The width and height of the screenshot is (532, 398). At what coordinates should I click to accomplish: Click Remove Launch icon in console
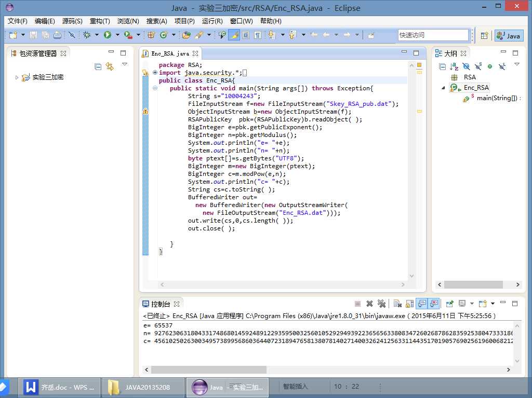(369, 304)
